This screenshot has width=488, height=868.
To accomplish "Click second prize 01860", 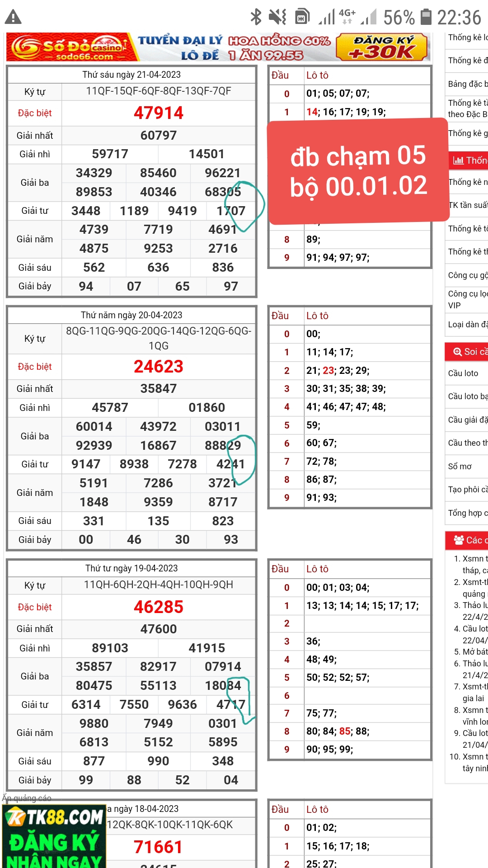I will 207,408.
